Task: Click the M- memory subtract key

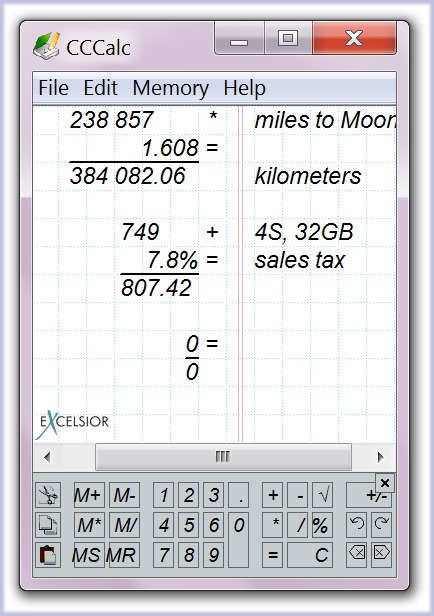Action: coord(125,495)
